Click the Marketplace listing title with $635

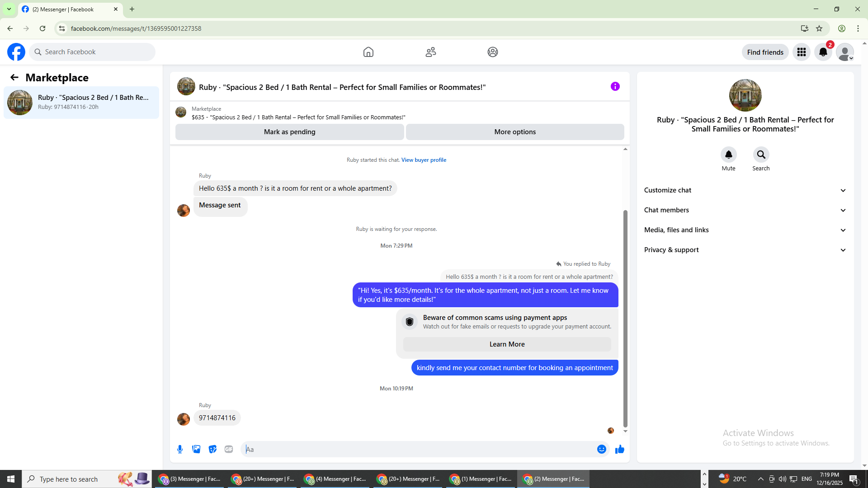[298, 117]
